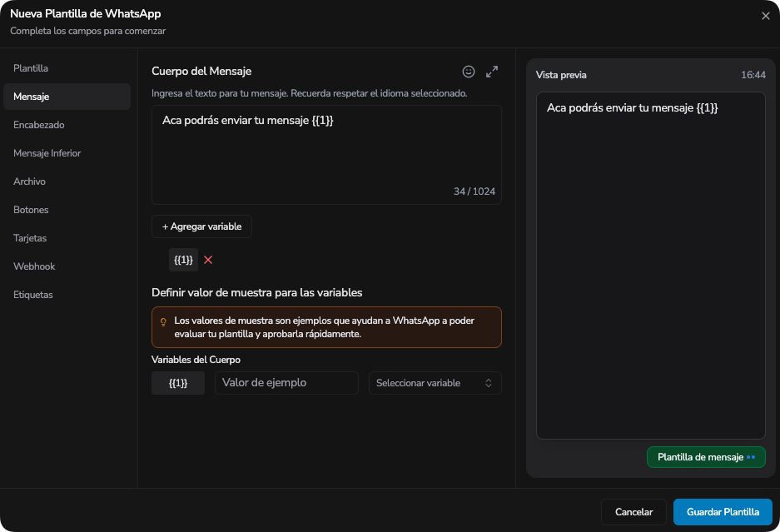Image resolution: width=780 pixels, height=532 pixels.
Task: Click the Cancelar button
Action: point(633,512)
